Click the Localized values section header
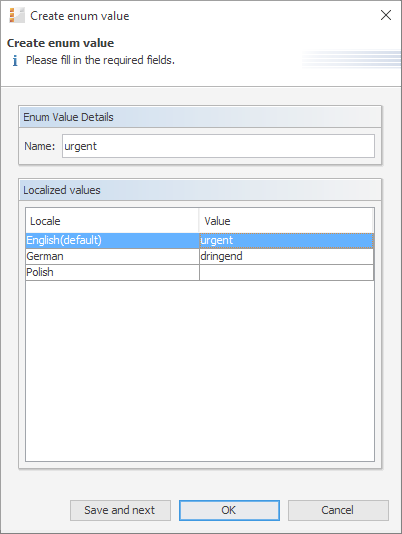402x534 pixels. point(200,190)
